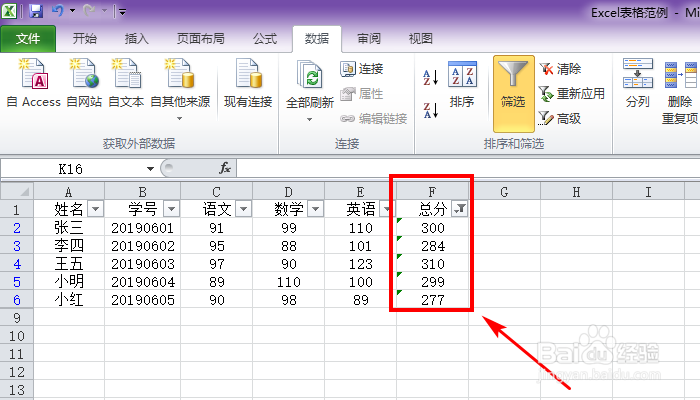The height and width of the screenshot is (400, 700).
Task: Select the cell with 20190602
Action: (142, 246)
